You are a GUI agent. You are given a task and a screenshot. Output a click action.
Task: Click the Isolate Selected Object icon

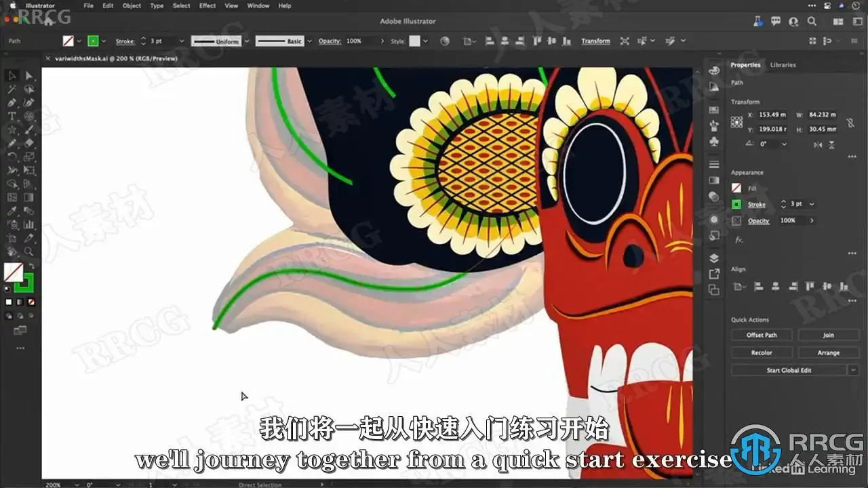pyautogui.click(x=625, y=41)
